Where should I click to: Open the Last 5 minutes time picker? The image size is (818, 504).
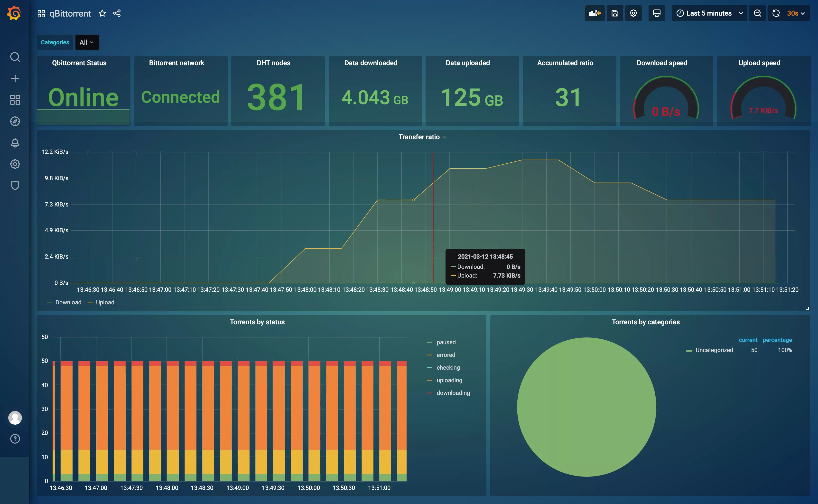[709, 13]
